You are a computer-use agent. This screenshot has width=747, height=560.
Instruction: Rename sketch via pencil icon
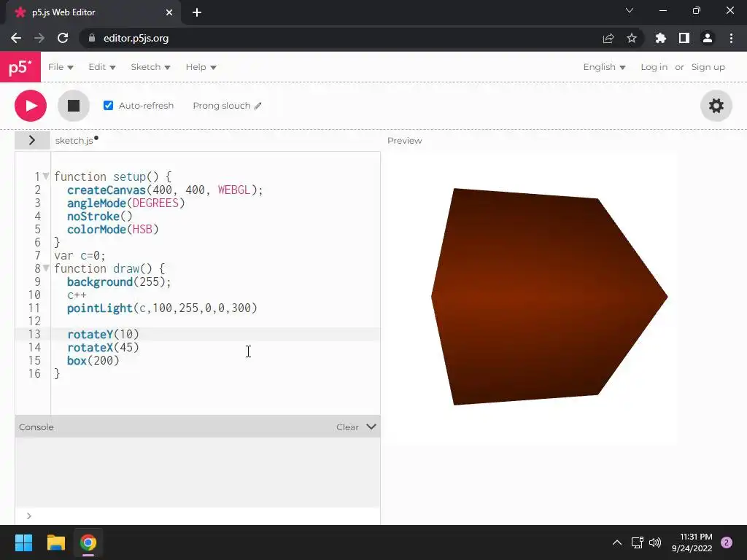(x=258, y=106)
